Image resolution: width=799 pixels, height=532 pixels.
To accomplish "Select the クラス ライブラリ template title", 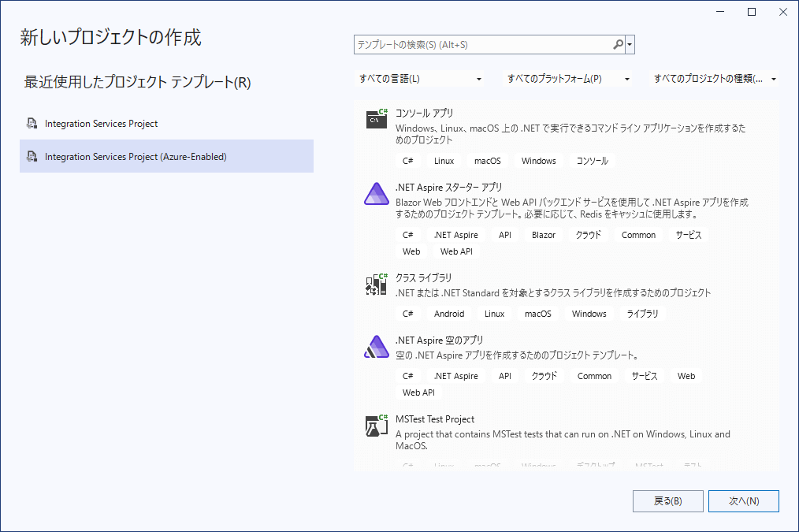I will (424, 277).
